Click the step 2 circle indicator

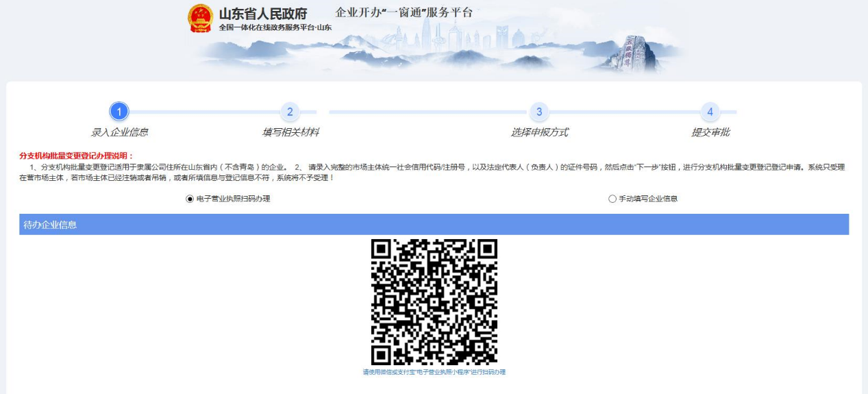click(x=290, y=112)
